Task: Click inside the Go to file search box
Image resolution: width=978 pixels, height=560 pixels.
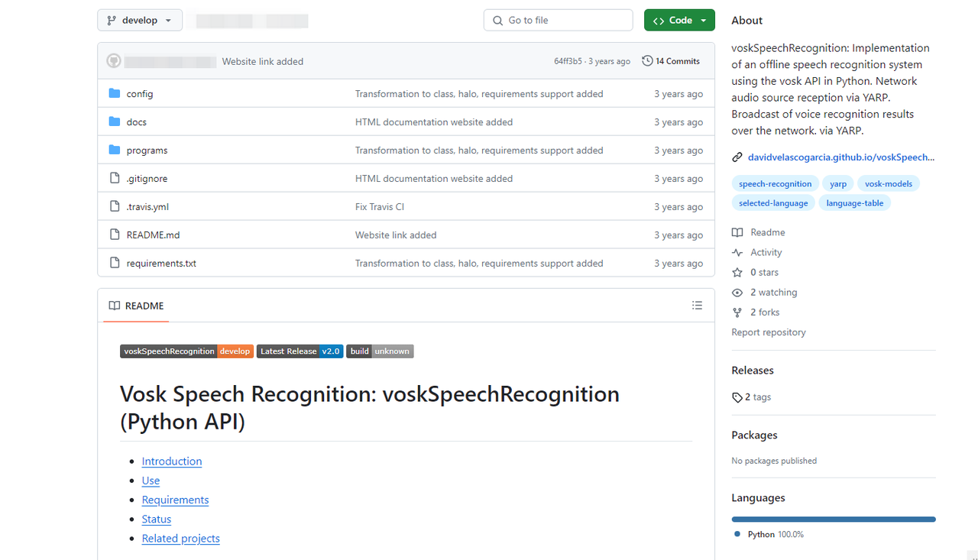Action: coord(558,20)
